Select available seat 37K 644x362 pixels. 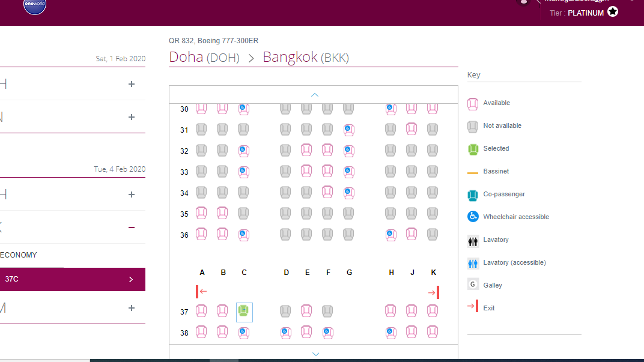433,311
